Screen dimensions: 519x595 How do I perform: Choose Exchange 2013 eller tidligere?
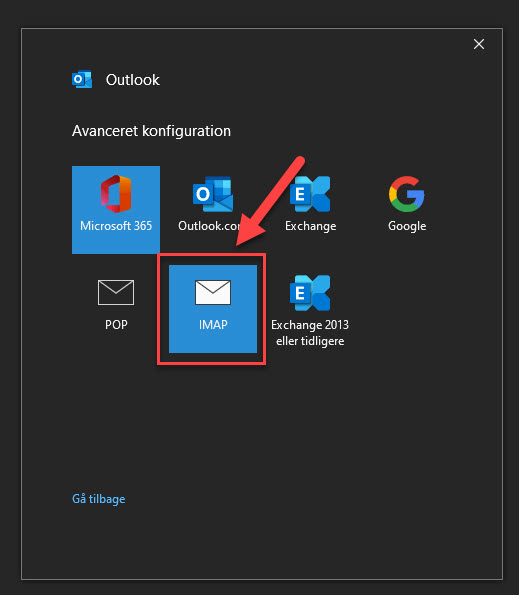click(x=310, y=309)
